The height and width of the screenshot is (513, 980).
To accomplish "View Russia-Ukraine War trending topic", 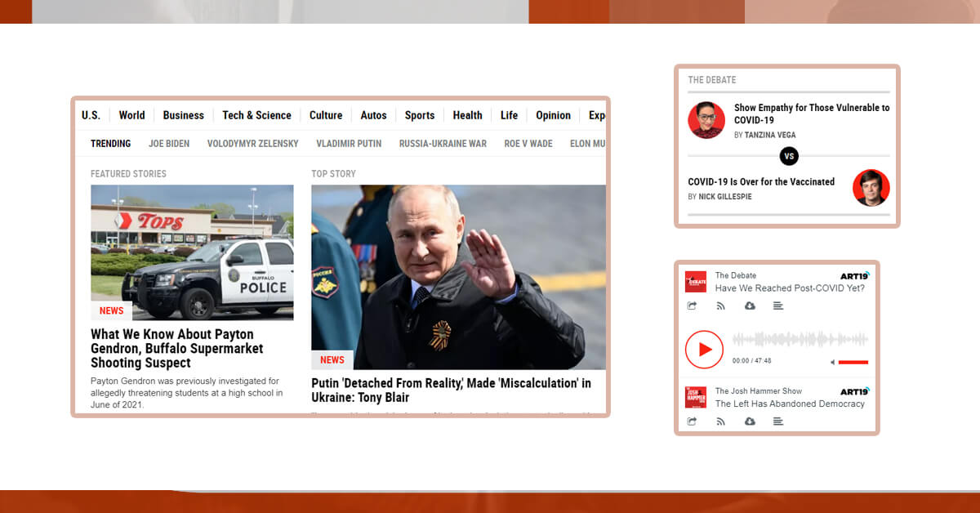I will click(x=443, y=144).
